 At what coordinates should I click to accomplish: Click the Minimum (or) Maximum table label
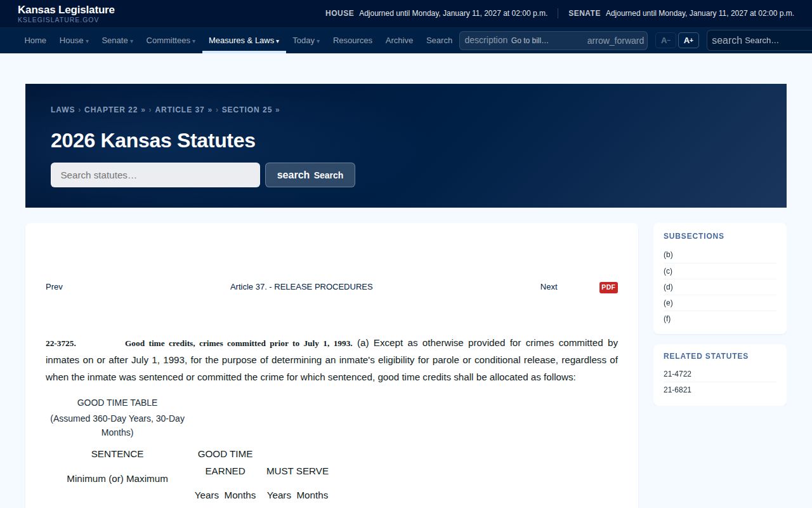(x=117, y=479)
